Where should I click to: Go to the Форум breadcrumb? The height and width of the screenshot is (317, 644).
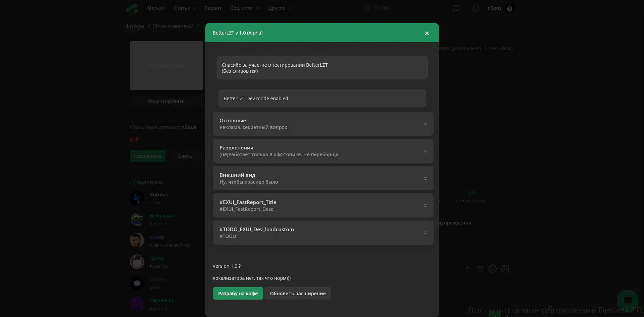tap(135, 26)
